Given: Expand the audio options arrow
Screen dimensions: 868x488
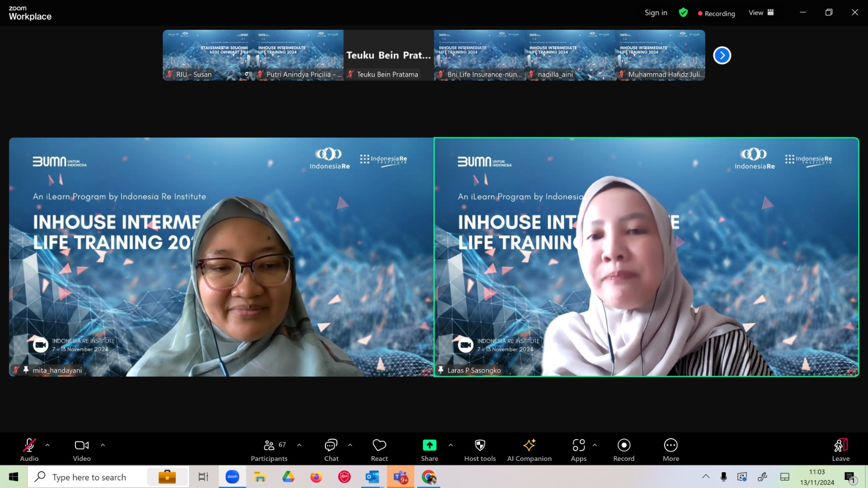Looking at the screenshot, I should tap(48, 445).
